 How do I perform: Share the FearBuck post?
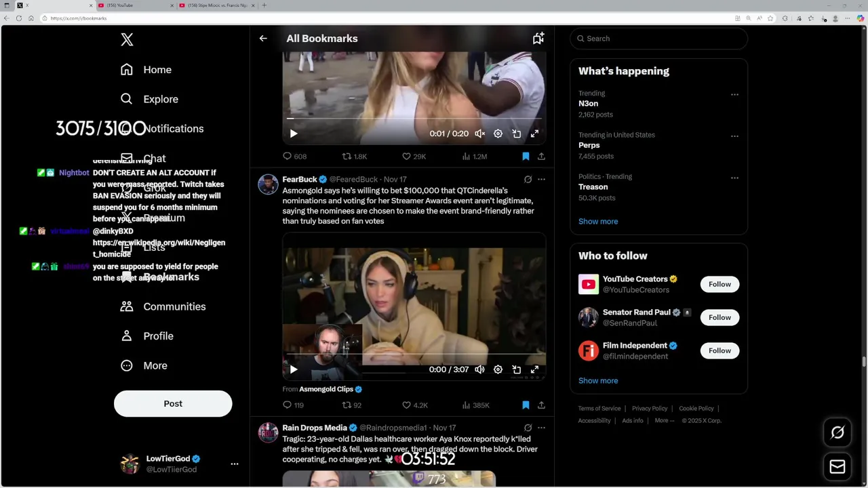(541, 405)
